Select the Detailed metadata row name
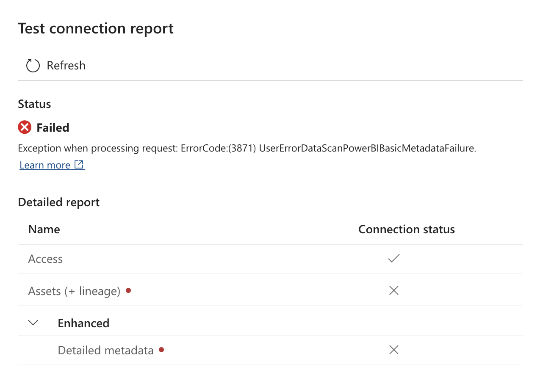The height and width of the screenshot is (392, 543). (x=105, y=351)
